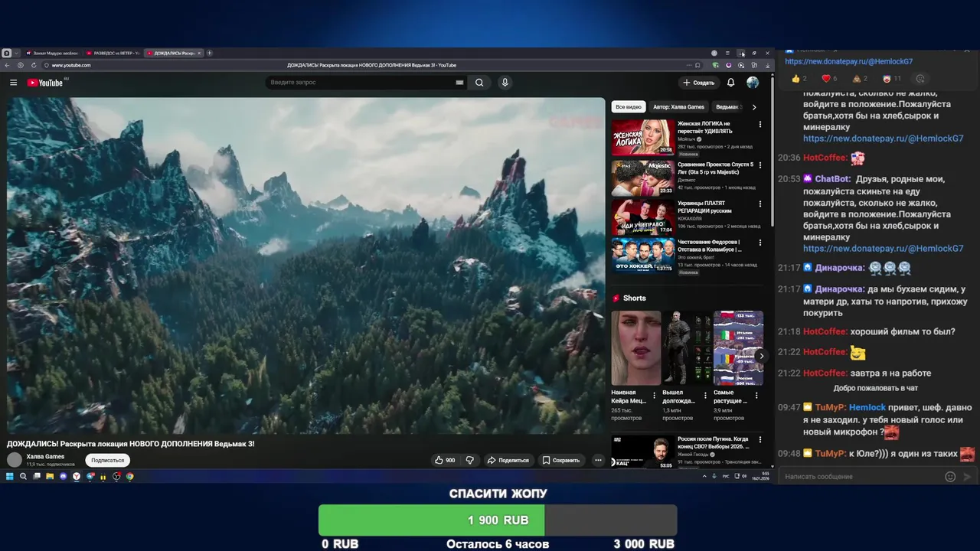980x551 pixels.
Task: Open a new browser tab with plus
Action: (x=209, y=54)
